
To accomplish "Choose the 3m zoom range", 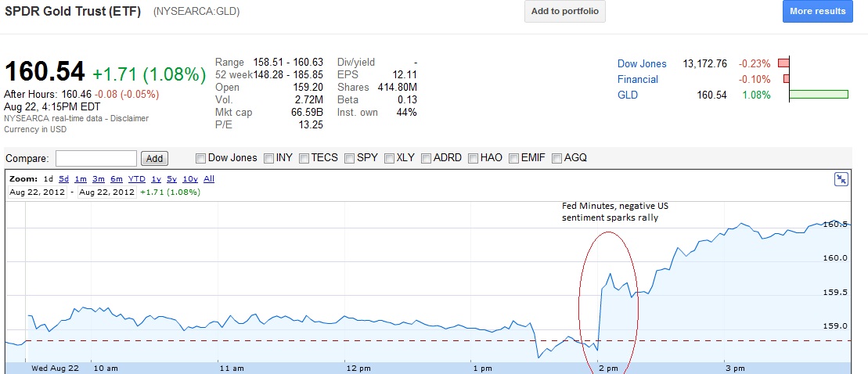I will click(x=99, y=178).
